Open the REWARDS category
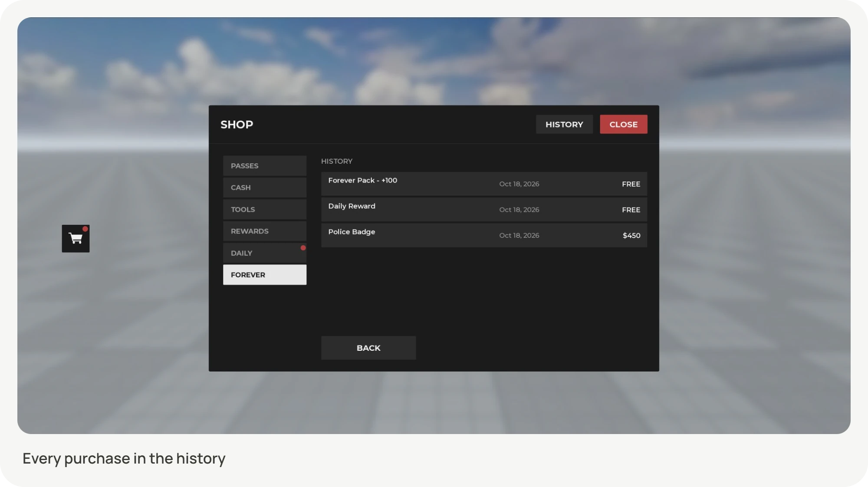The image size is (868, 487). [x=265, y=231]
